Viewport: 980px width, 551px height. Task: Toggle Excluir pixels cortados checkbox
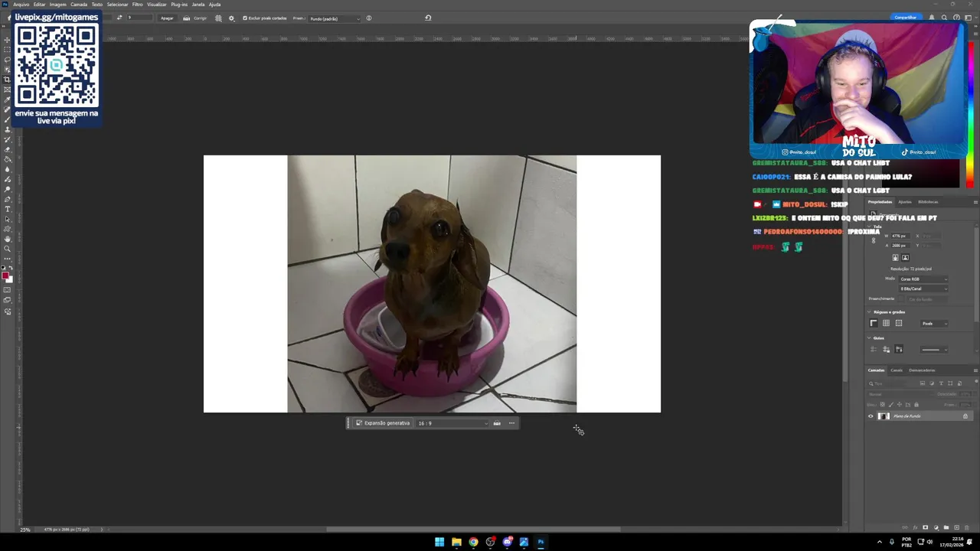pos(245,18)
